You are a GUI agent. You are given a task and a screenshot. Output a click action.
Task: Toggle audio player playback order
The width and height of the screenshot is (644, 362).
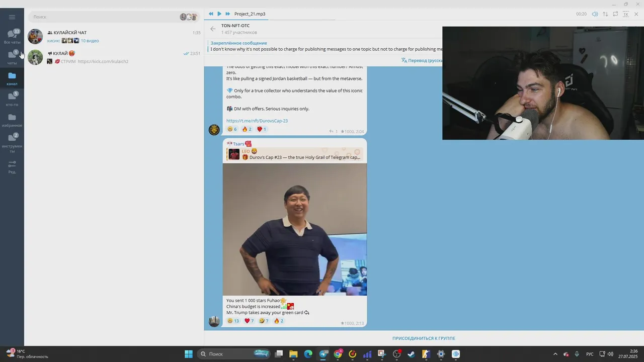pos(605,14)
